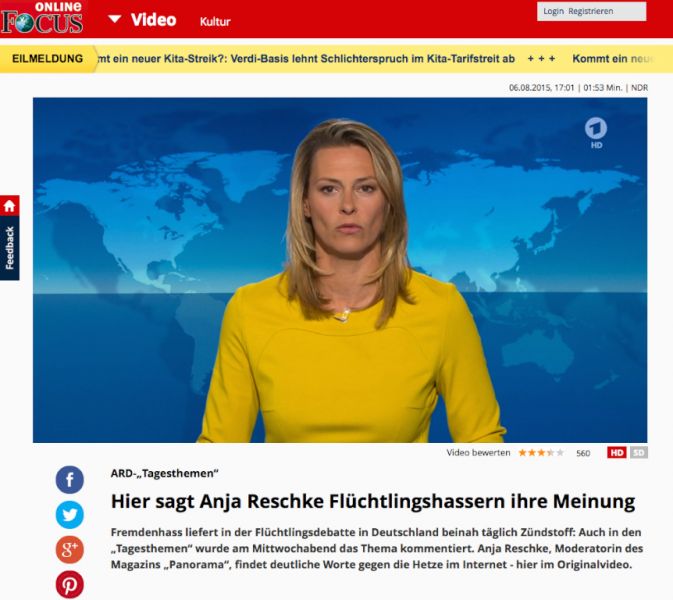Image resolution: width=673 pixels, height=600 pixels.
Task: Click the ARD-Tagesthemen kicker text
Action: coord(164,473)
